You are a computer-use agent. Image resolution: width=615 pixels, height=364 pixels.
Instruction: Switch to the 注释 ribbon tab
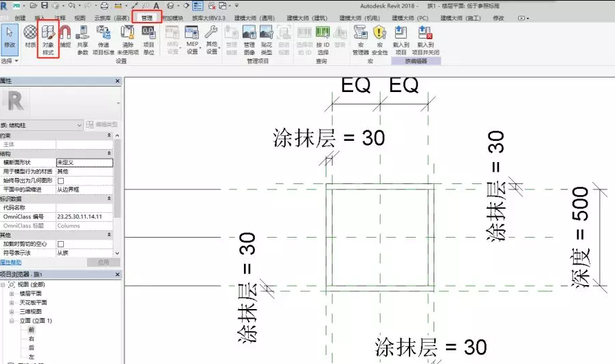coord(60,18)
